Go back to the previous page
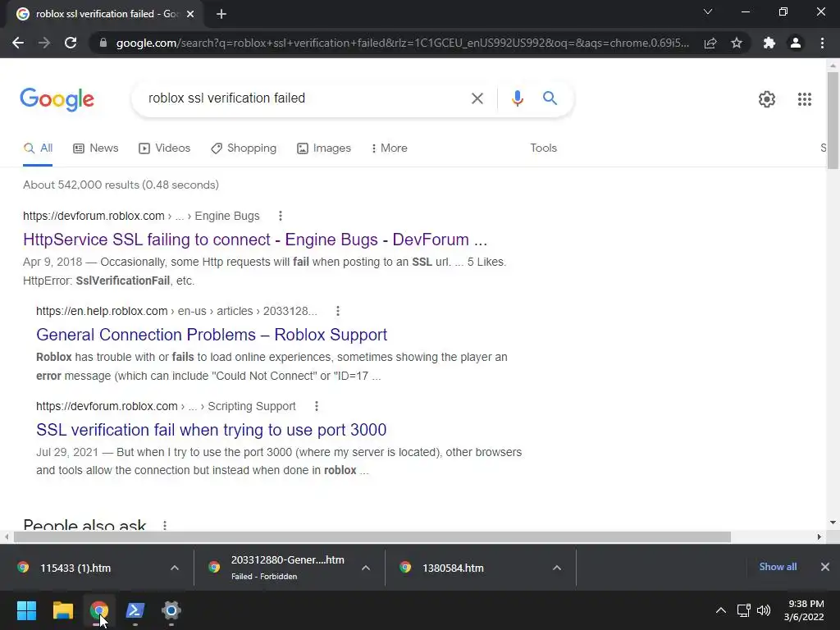 [18, 43]
